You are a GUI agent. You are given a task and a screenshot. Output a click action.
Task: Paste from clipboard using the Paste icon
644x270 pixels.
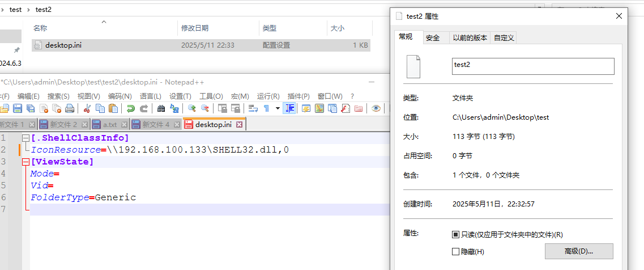click(x=113, y=108)
